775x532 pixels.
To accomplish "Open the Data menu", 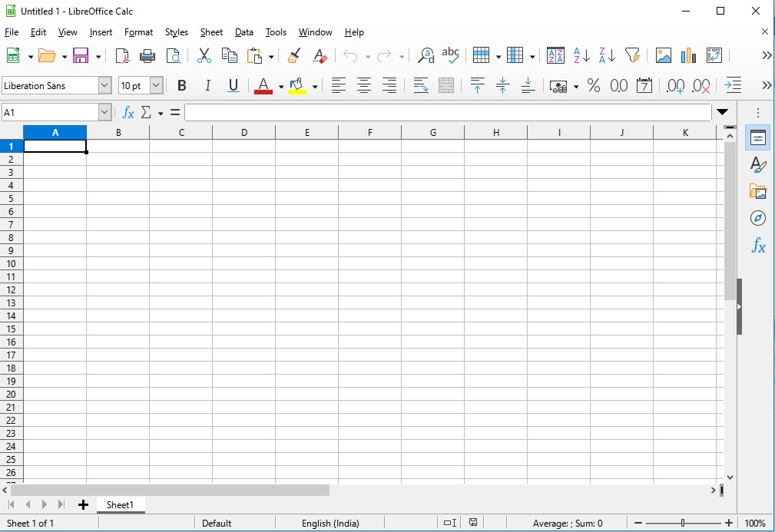I will [243, 32].
